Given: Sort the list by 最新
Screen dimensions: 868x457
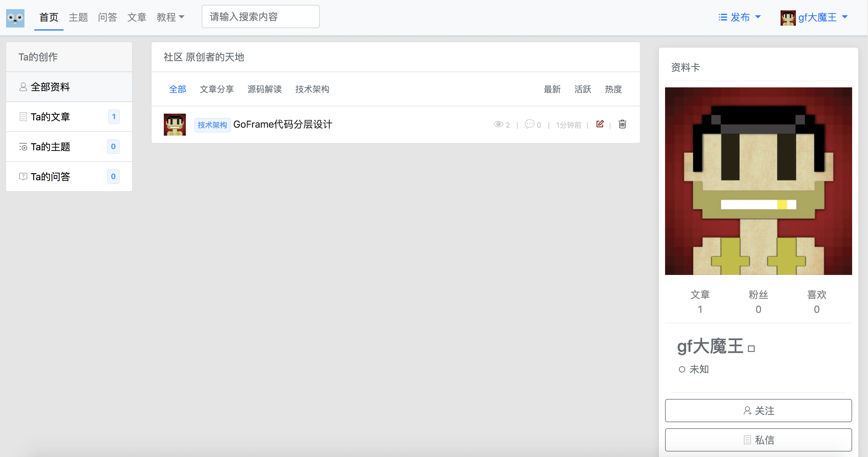Looking at the screenshot, I should click(x=552, y=89).
